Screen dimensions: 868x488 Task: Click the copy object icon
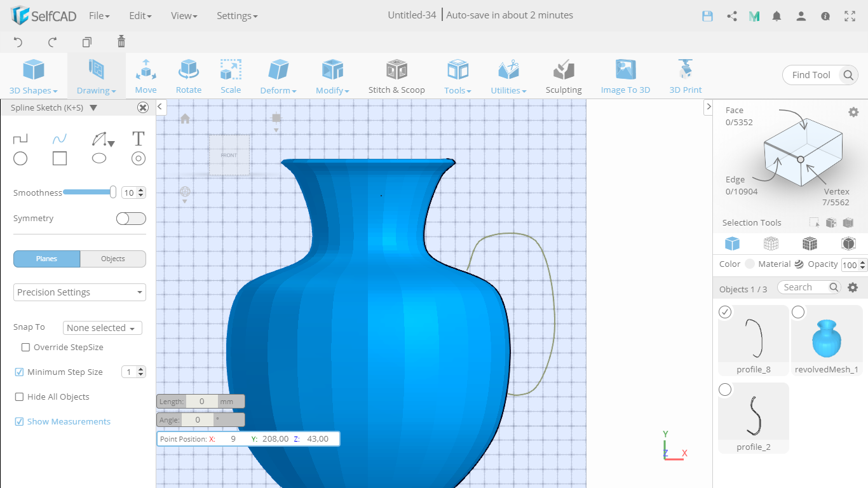click(x=87, y=42)
